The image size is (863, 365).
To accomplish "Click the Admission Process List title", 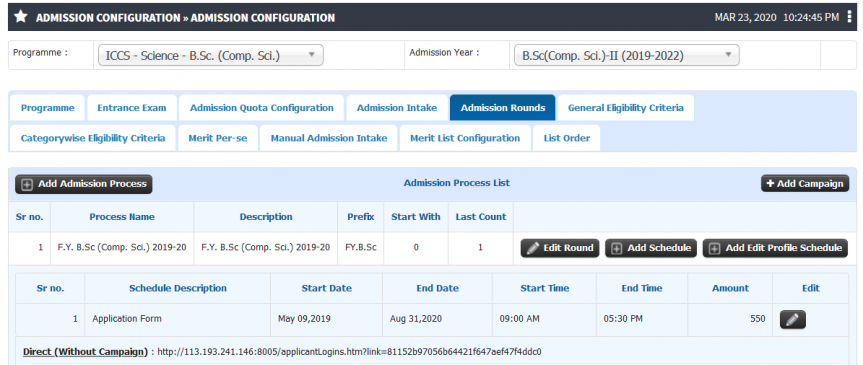I will (457, 183).
